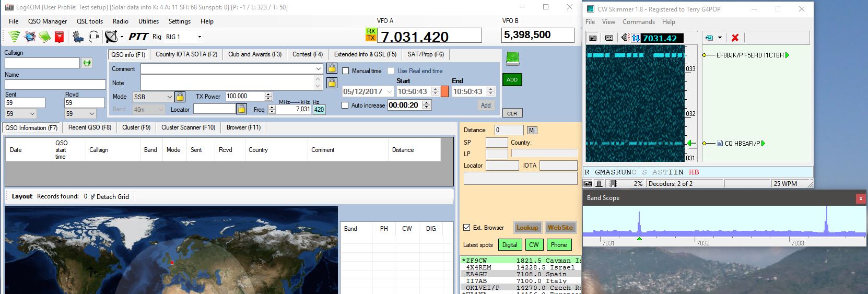
Task: Click the WebSite button
Action: click(x=560, y=228)
